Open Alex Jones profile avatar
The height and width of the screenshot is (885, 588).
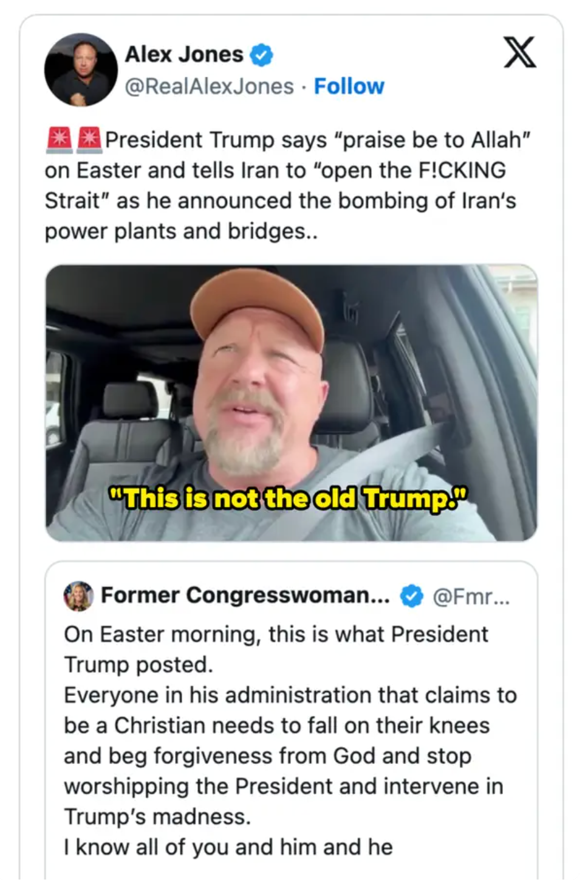coord(80,69)
